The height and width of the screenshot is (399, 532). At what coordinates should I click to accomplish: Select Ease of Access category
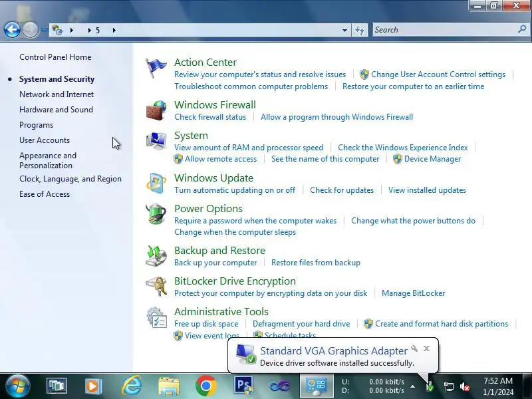[45, 194]
